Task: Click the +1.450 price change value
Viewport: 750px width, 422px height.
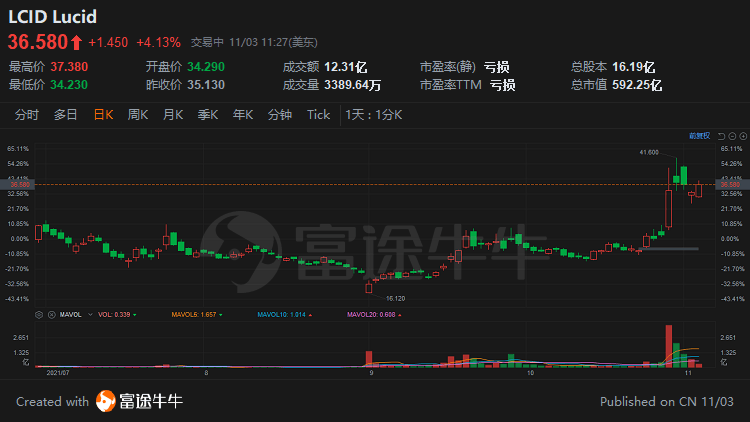Action: pyautogui.click(x=108, y=43)
